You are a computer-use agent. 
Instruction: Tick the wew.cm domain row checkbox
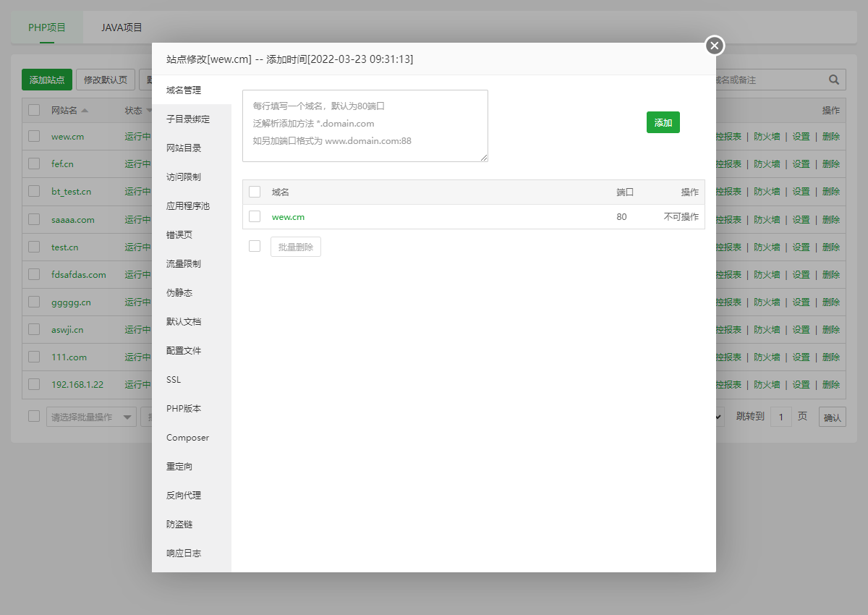pyautogui.click(x=255, y=216)
